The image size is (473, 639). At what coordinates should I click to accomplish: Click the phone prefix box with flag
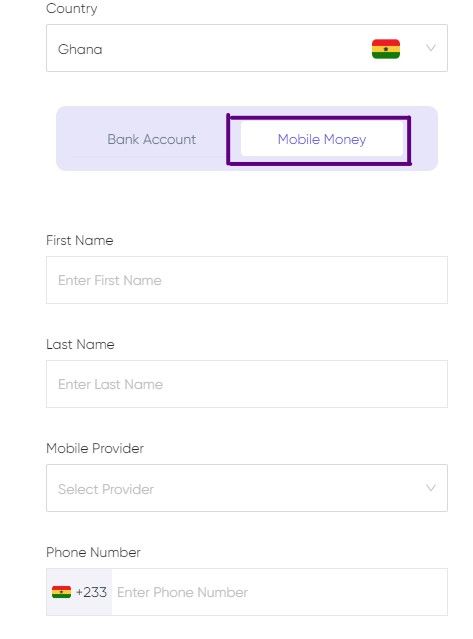pyautogui.click(x=79, y=592)
